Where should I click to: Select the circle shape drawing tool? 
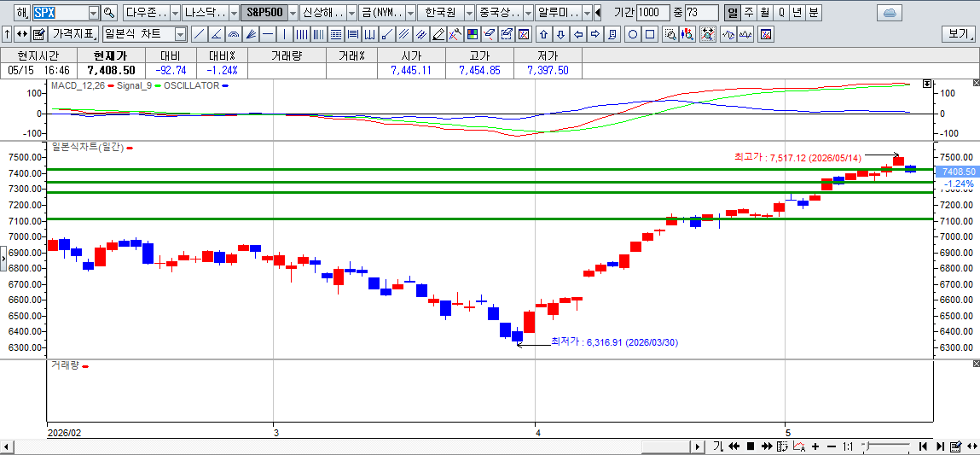(633, 34)
